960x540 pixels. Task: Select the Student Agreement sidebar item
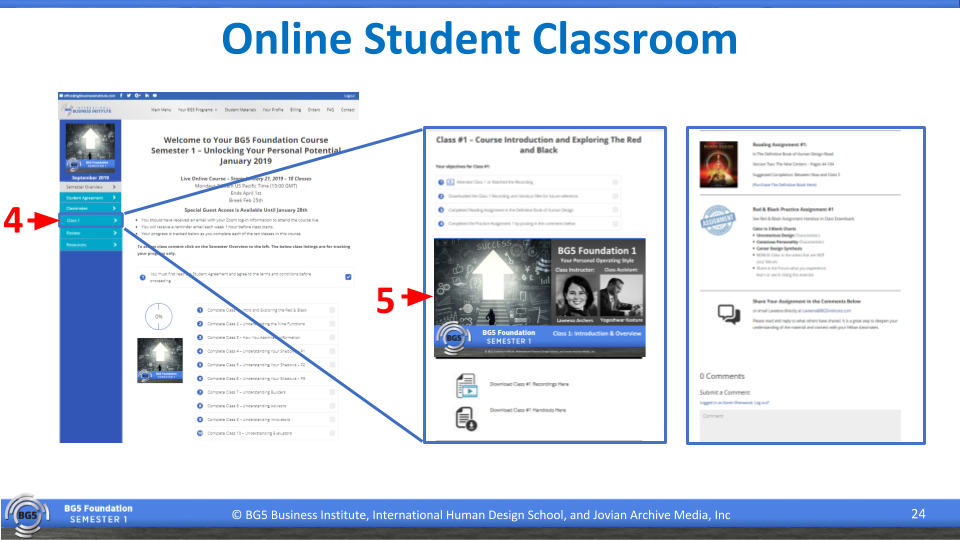click(91, 198)
